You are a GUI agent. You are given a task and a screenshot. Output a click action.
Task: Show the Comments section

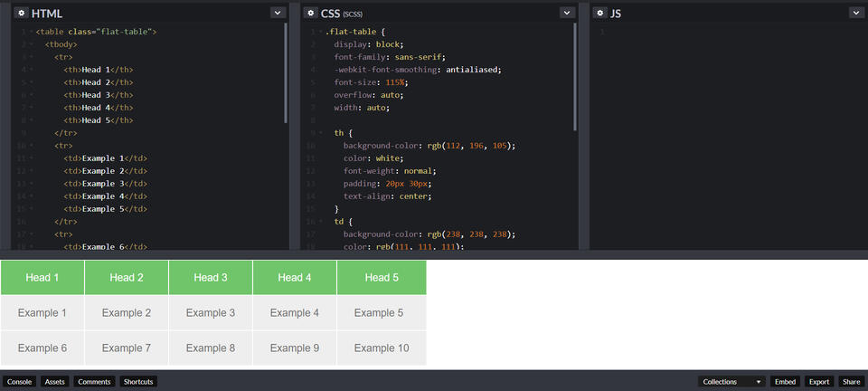click(x=94, y=382)
